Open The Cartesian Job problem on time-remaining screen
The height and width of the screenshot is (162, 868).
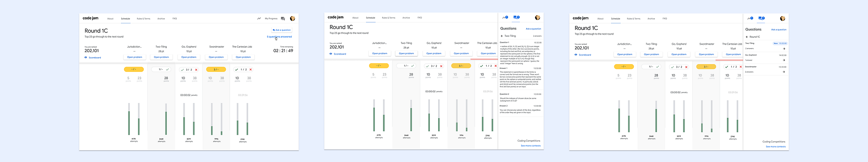click(x=243, y=57)
